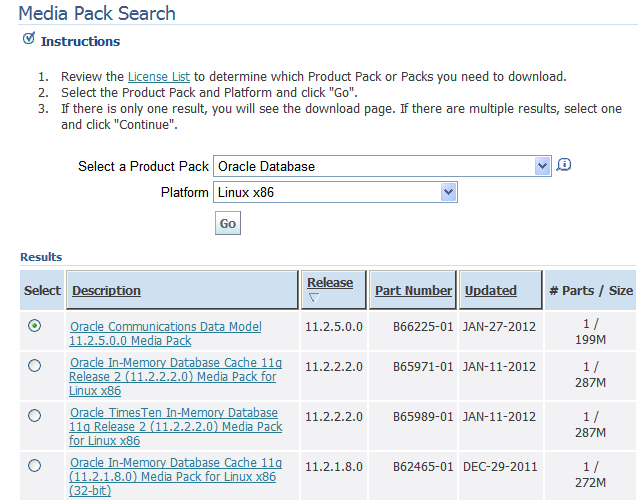
Task: Click the Release sort triangle indicator
Action: tap(314, 298)
